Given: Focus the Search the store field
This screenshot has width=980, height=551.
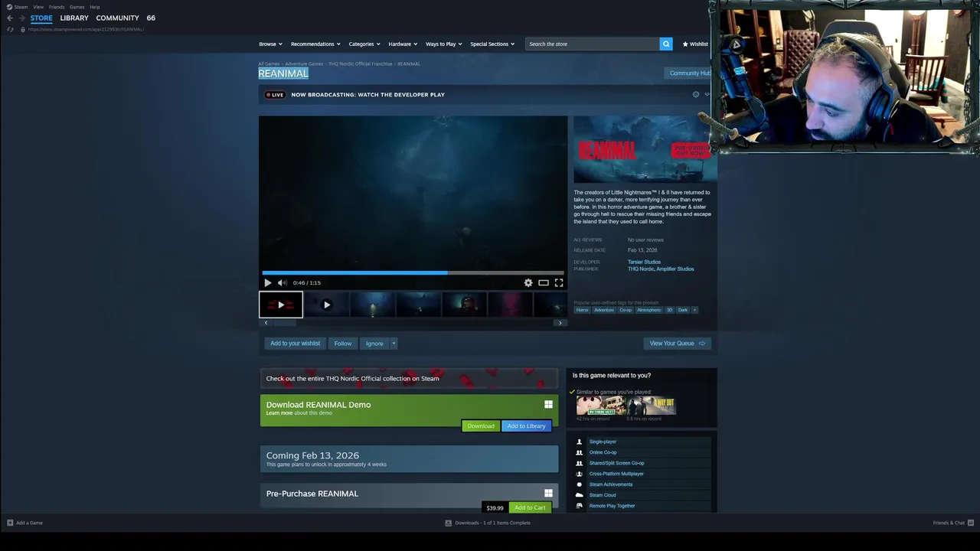Looking at the screenshot, I should coord(592,44).
